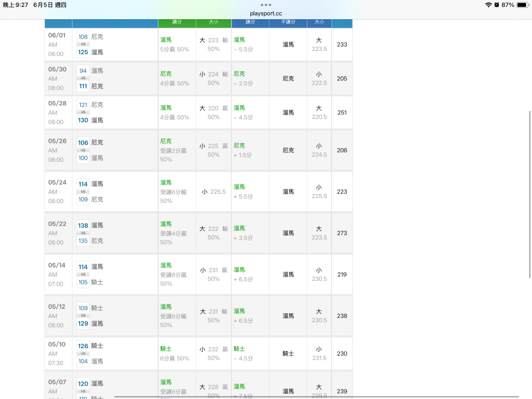Image resolution: width=532 pixels, height=399 pixels.
Task: Click total 219 in 05/14 row
Action: [342, 274]
